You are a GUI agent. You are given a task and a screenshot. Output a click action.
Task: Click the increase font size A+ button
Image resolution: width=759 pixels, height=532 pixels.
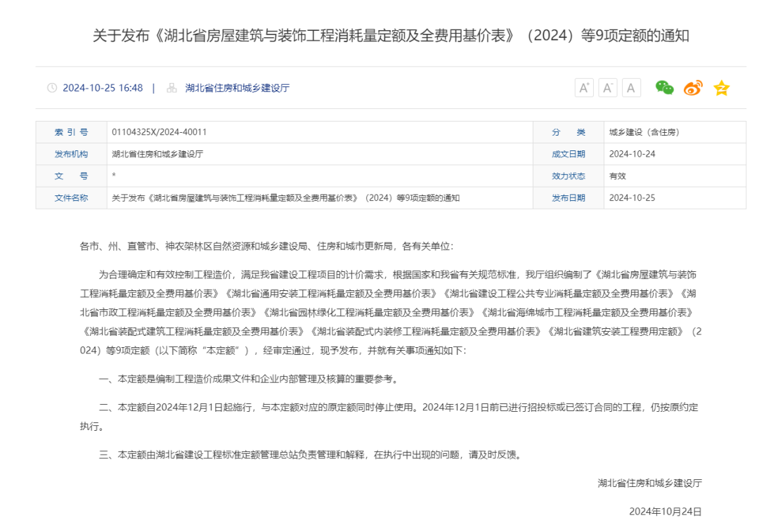(584, 88)
